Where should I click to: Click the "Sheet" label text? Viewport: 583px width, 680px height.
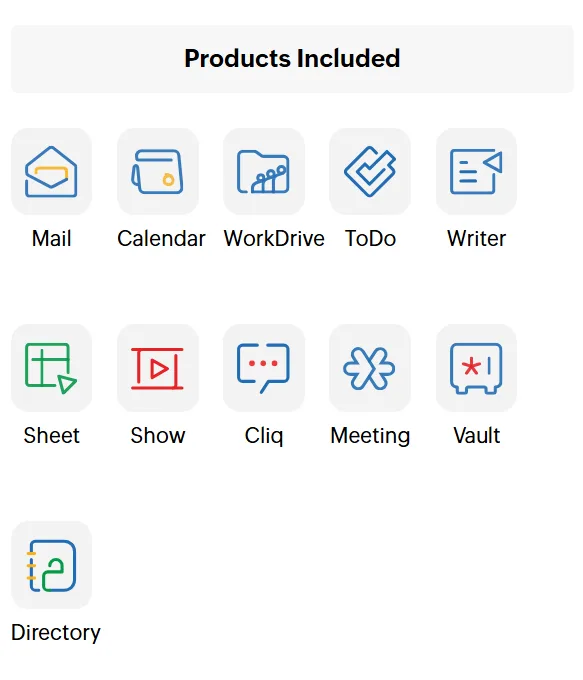(52, 435)
